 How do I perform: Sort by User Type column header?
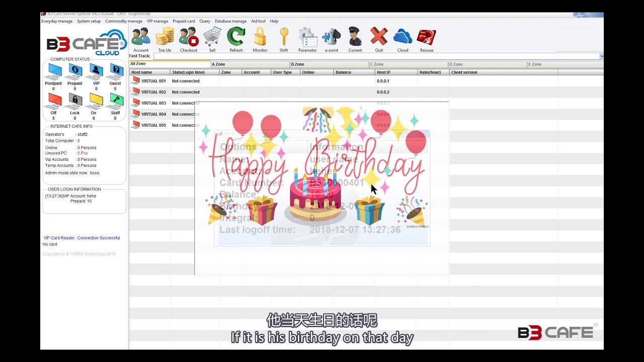(286, 72)
